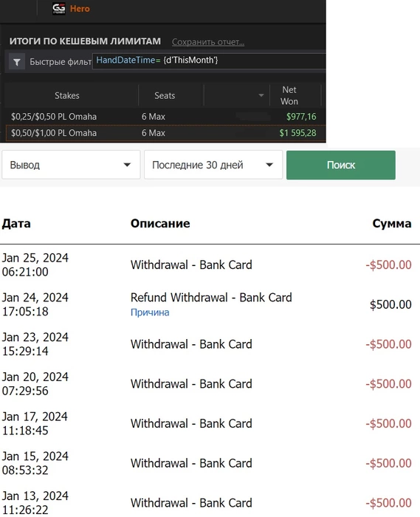Open the Причина link under refund
The width and height of the screenshot is (420, 517).
[x=150, y=312]
